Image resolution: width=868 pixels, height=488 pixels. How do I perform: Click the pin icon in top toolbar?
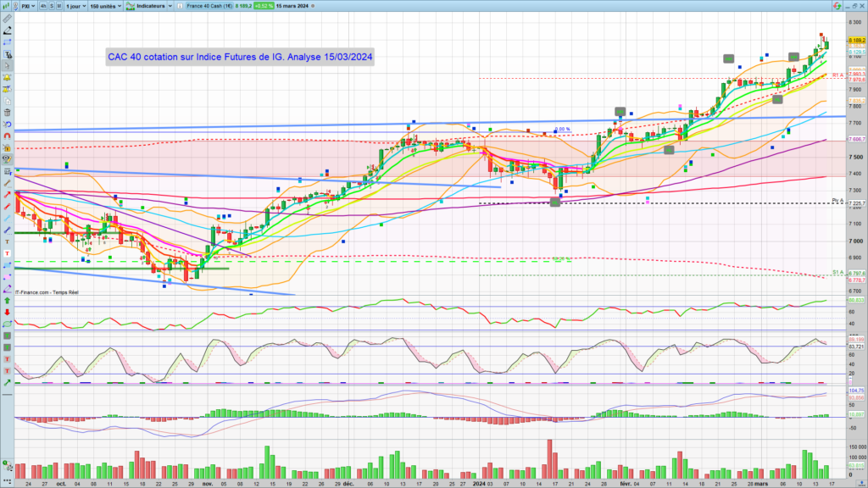15,6
